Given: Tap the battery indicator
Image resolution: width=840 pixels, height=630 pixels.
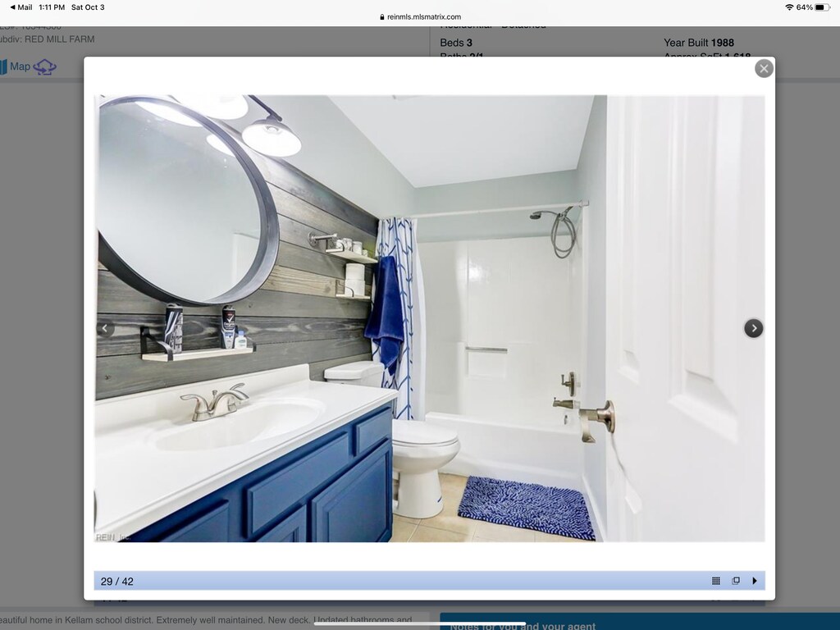Looking at the screenshot, I should click(x=823, y=7).
